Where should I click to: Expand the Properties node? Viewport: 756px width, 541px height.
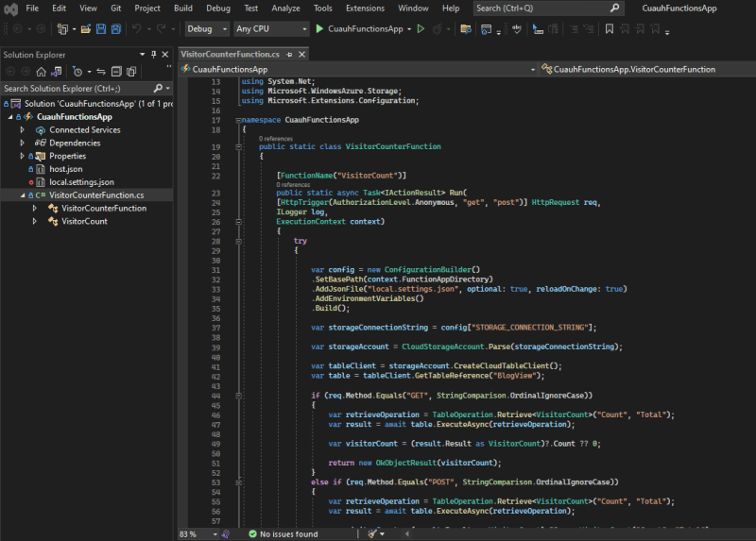[22, 156]
